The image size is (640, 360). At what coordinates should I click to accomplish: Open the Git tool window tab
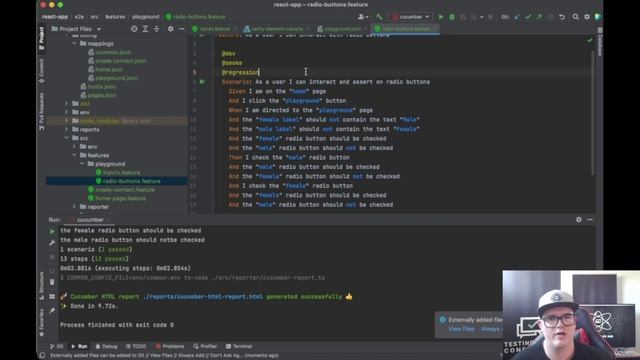pyautogui.click(x=57, y=346)
